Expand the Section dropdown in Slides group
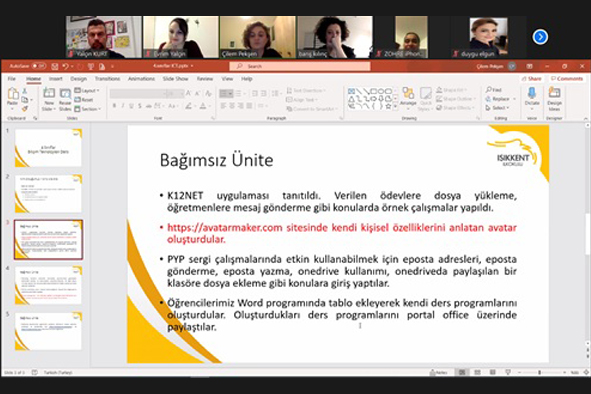The width and height of the screenshot is (591, 394). coord(88,109)
